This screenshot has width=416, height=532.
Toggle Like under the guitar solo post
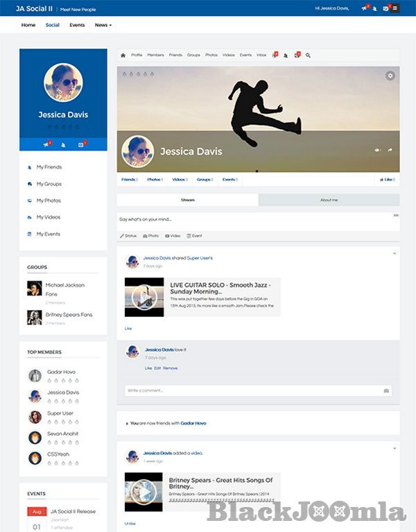128,328
